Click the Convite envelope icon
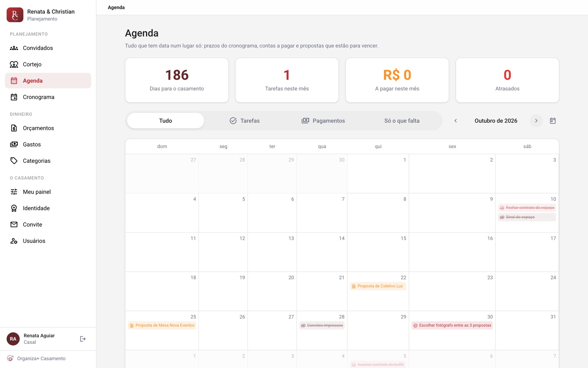The image size is (588, 368). point(14,224)
